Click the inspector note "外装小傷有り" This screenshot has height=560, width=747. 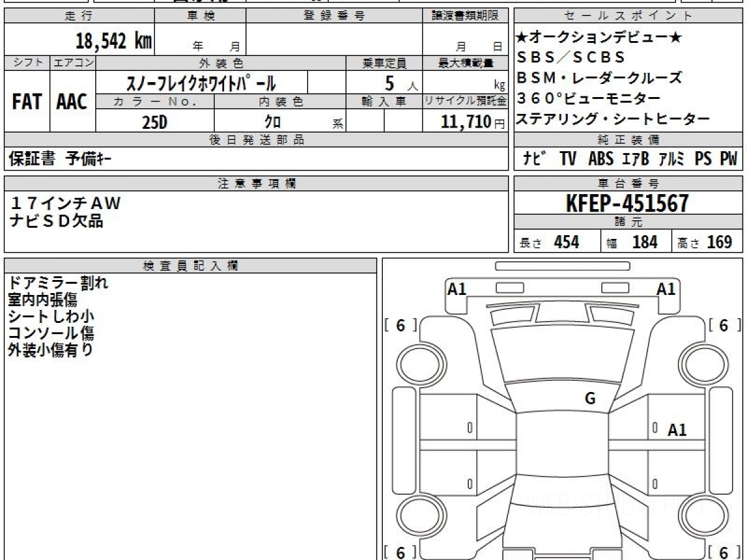click(51, 350)
